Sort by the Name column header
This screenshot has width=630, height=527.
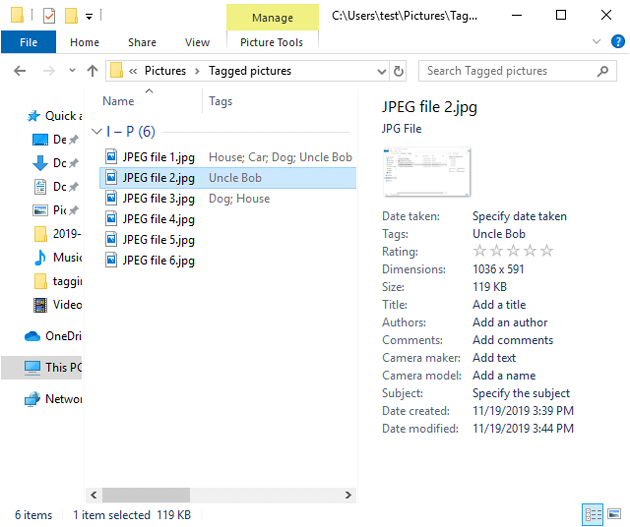[x=118, y=101]
